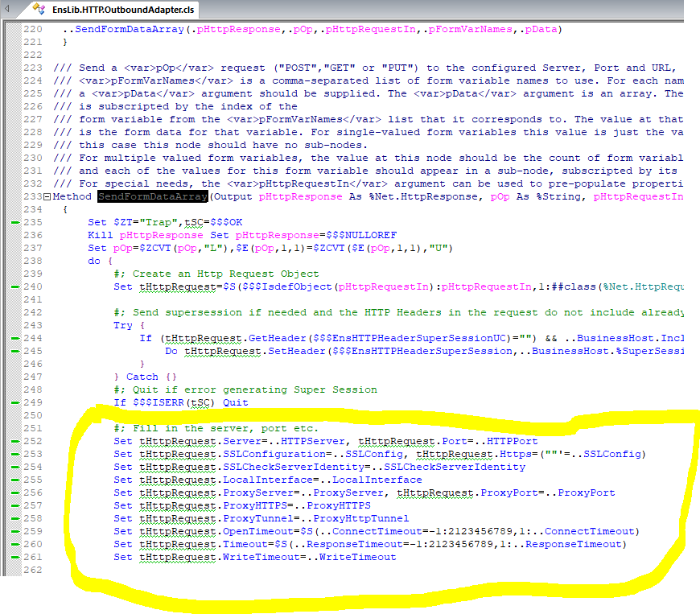Click the green marker at line 257

pos(15,506)
